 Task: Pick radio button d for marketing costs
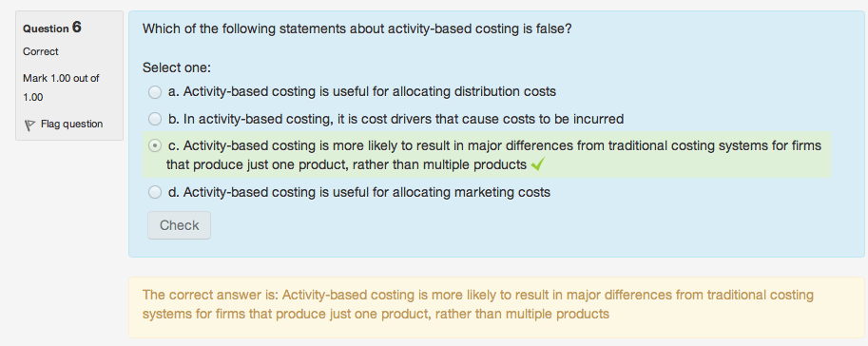tap(155, 192)
